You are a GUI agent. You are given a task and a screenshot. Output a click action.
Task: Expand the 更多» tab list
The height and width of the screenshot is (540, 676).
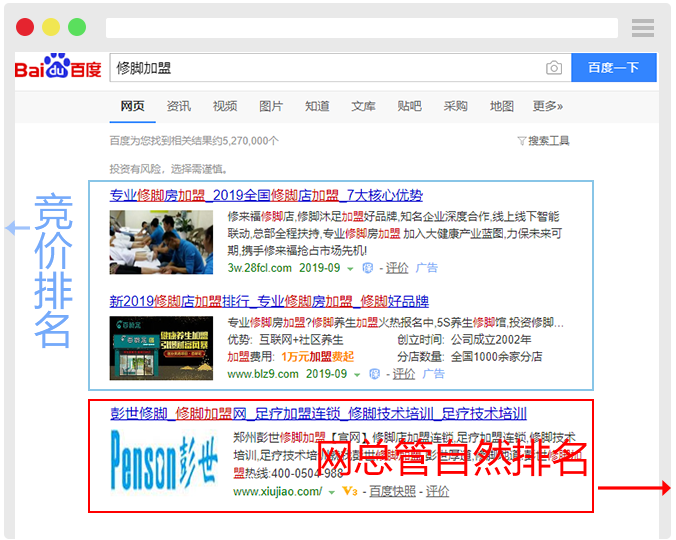tap(548, 106)
